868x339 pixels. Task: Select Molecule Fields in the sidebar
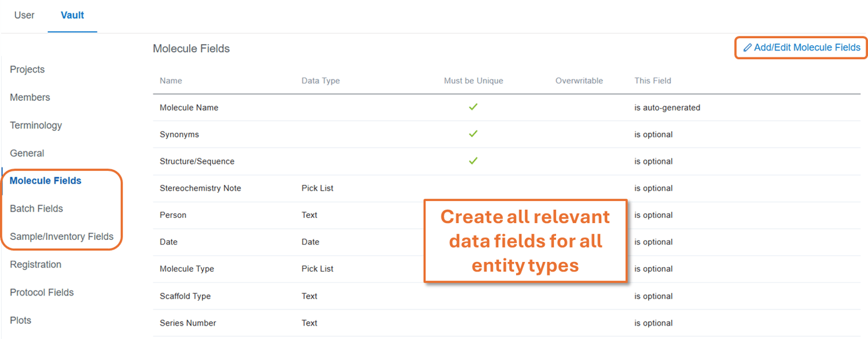(46, 181)
